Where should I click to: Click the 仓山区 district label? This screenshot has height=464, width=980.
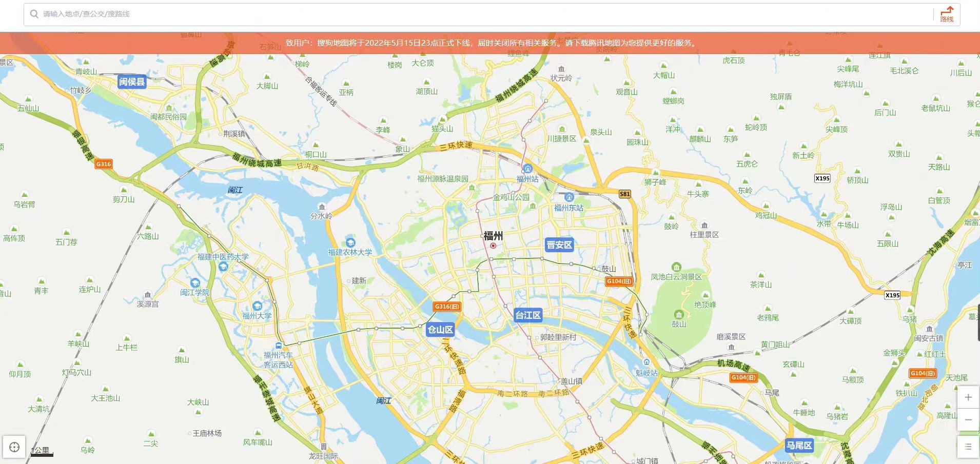[440, 330]
